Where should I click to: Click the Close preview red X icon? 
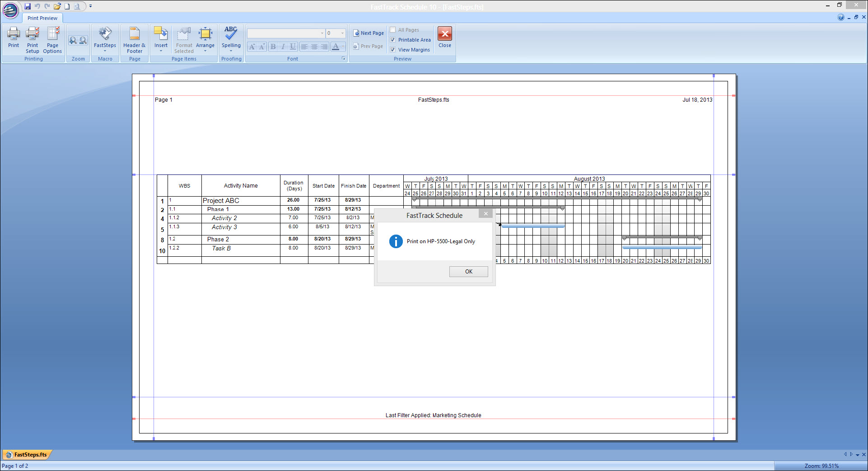444,34
